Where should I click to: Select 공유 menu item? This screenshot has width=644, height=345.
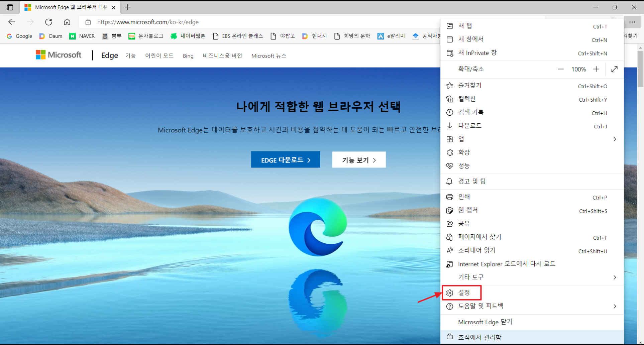pyautogui.click(x=532, y=224)
